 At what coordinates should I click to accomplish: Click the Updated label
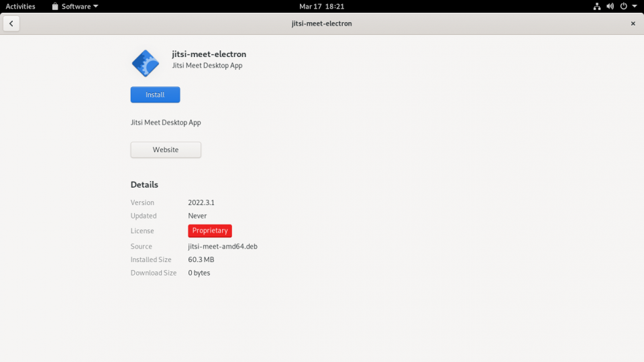[144, 215]
